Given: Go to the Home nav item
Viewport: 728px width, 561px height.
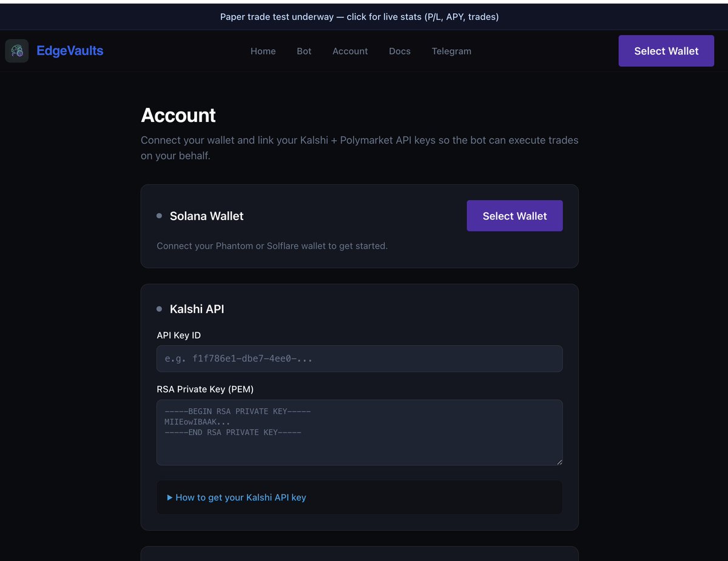Looking at the screenshot, I should [263, 51].
